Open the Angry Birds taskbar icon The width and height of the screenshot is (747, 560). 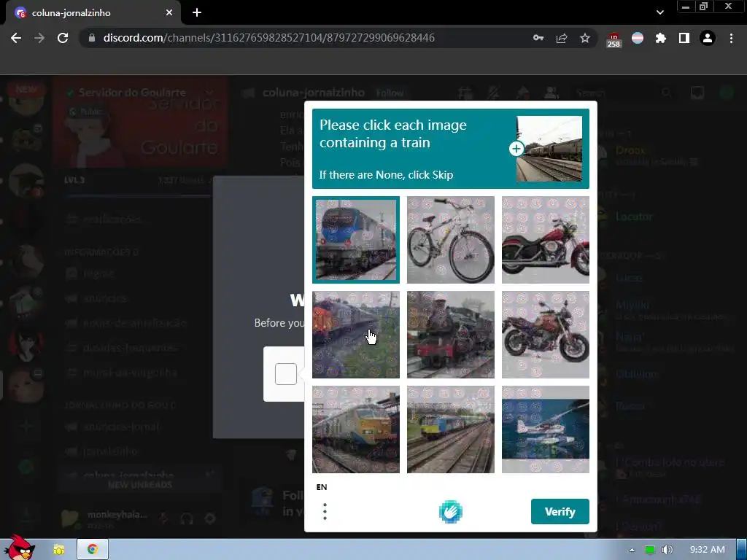(x=19, y=548)
